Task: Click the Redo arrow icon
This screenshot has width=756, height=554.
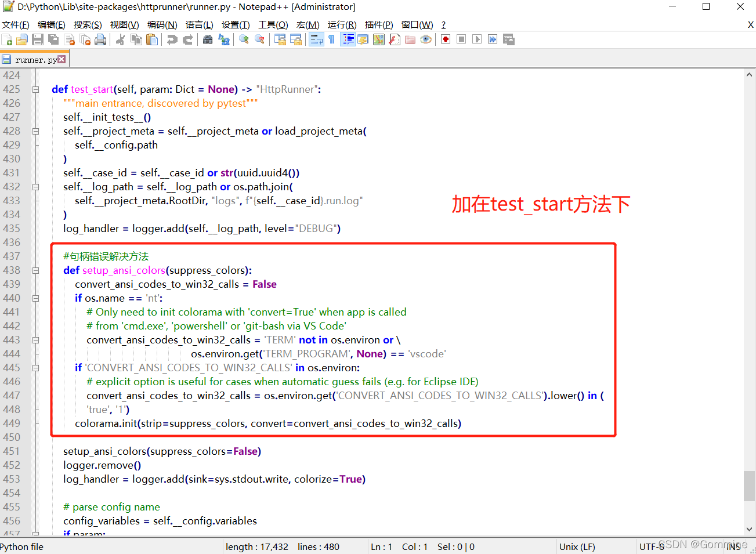Action: pyautogui.click(x=188, y=39)
